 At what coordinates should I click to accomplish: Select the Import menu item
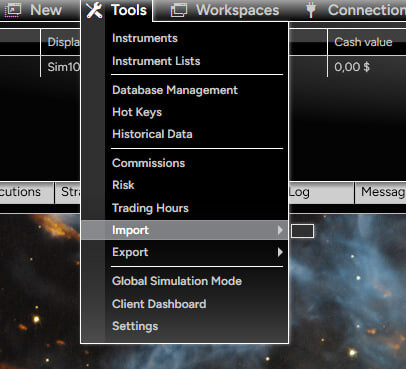184,230
